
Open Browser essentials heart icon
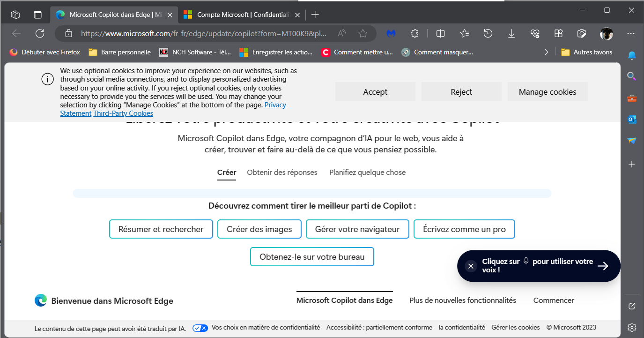coord(535,33)
